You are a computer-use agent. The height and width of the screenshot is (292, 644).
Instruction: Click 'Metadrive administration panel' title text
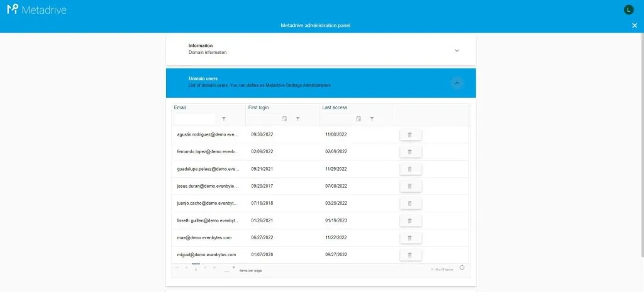(316, 25)
